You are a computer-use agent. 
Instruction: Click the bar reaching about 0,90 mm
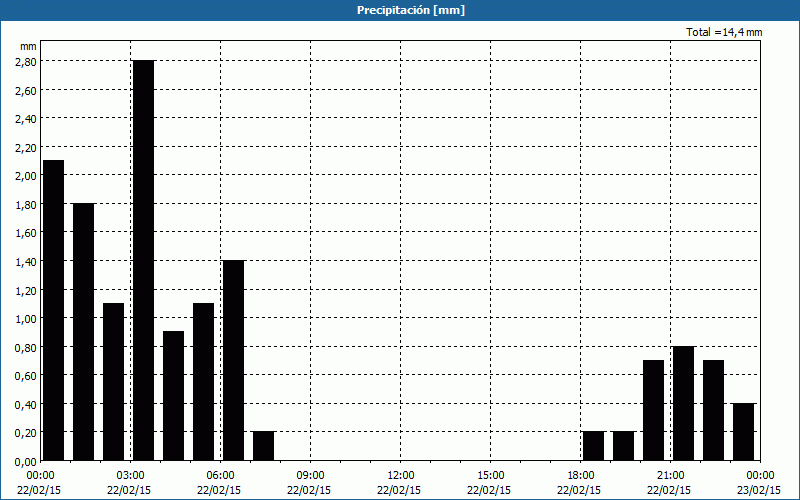tap(173, 395)
